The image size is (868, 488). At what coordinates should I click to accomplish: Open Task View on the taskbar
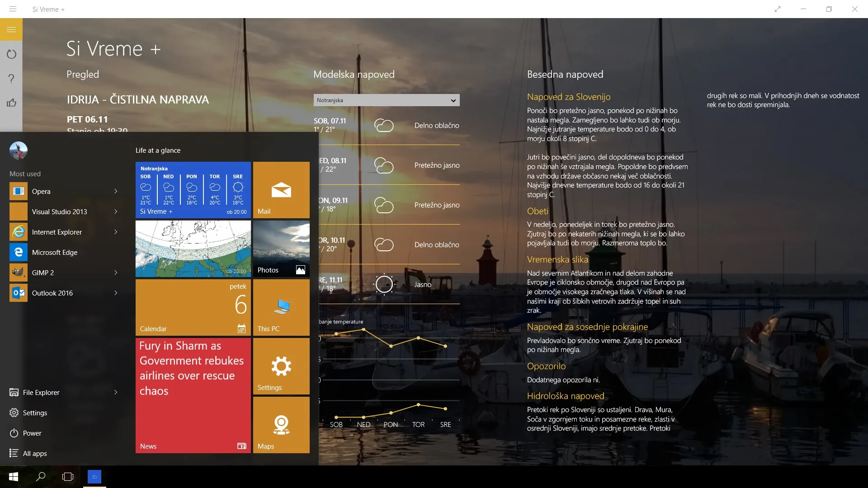pyautogui.click(x=68, y=477)
